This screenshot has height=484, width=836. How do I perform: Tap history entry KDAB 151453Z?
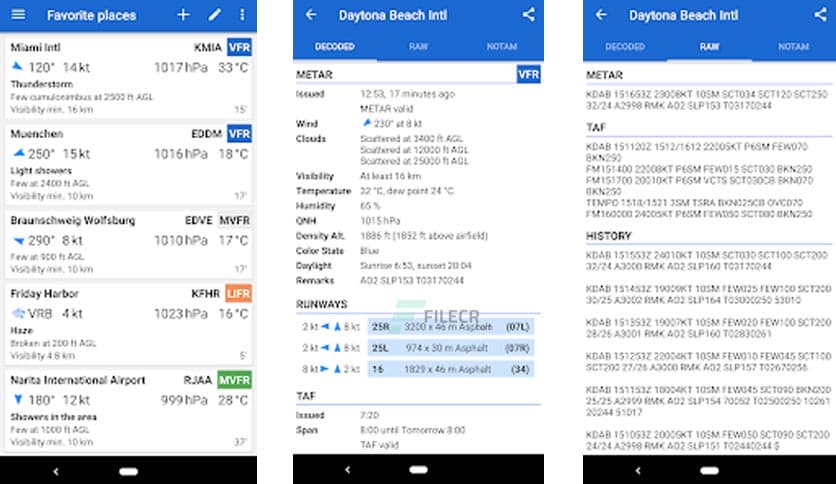click(x=709, y=294)
